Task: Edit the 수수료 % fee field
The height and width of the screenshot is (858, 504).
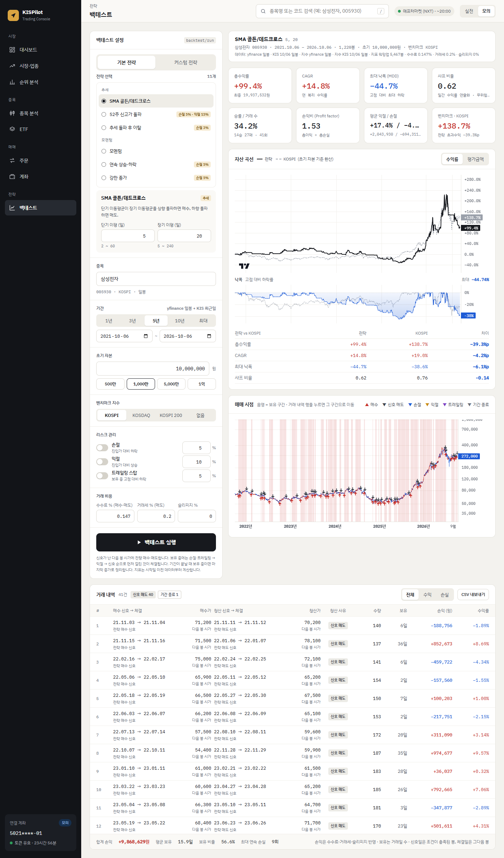Action: pyautogui.click(x=115, y=516)
